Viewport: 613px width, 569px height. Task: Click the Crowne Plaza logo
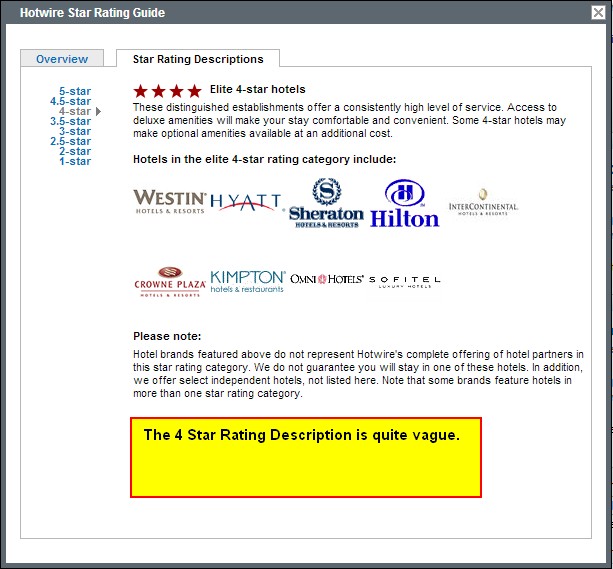(170, 282)
